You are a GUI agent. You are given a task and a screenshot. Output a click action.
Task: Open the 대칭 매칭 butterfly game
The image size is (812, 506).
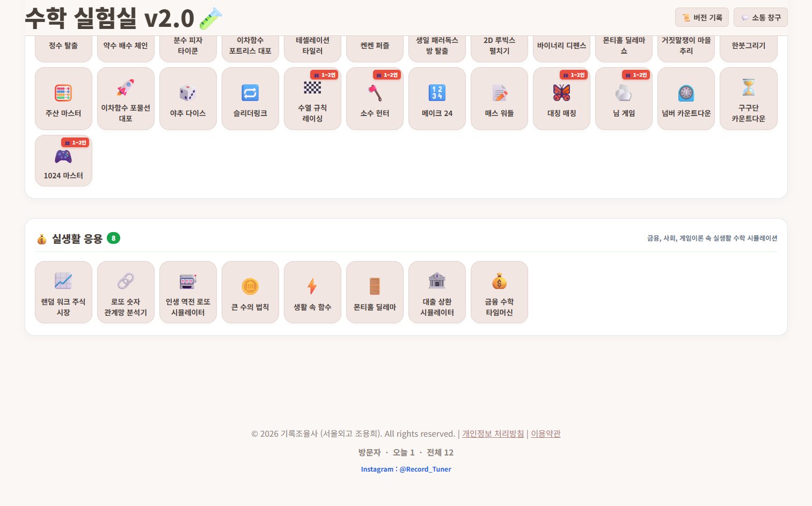click(561, 99)
